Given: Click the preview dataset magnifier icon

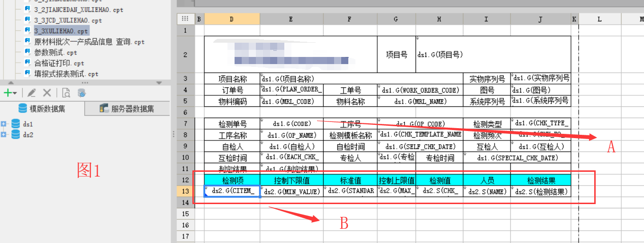Looking at the screenshot, I should point(66,93).
